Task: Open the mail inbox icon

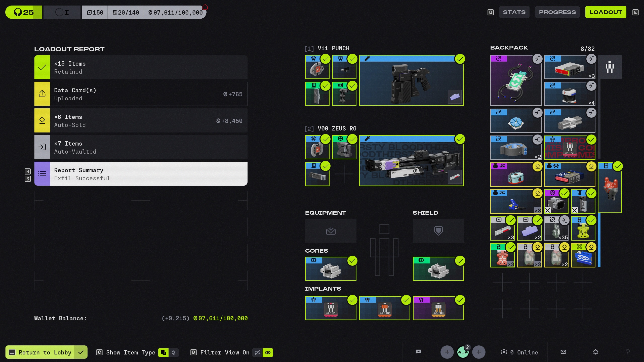Action: (x=563, y=352)
